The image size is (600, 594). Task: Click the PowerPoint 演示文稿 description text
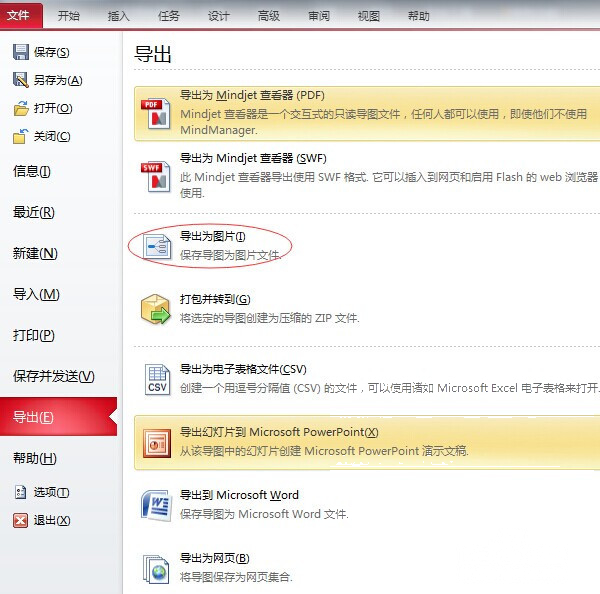pyautogui.click(x=324, y=451)
